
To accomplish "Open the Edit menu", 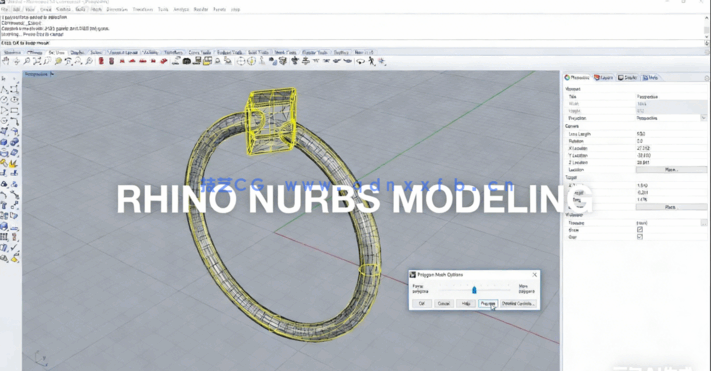I will 17,9.
